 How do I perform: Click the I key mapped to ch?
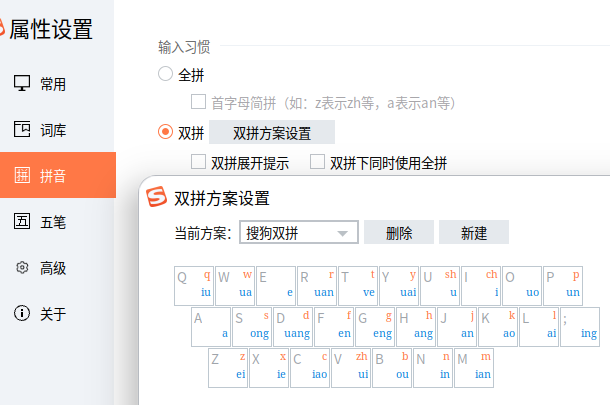point(481,286)
